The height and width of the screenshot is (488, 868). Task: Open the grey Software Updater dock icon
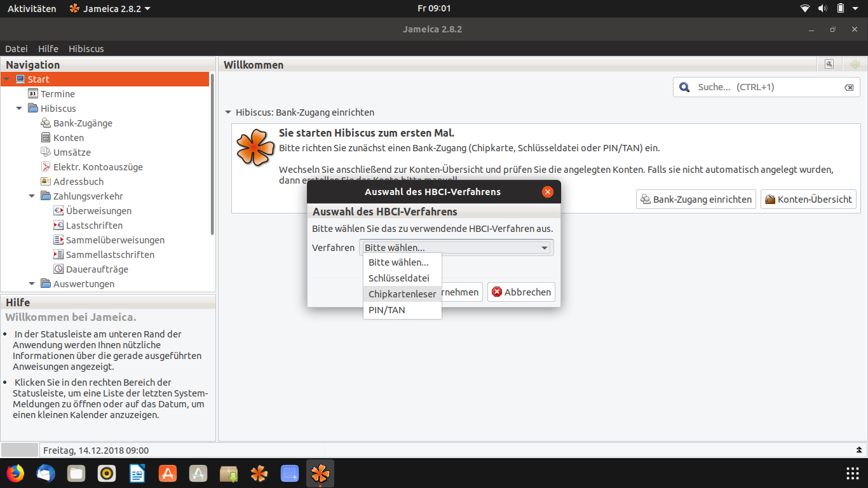pyautogui.click(x=198, y=473)
